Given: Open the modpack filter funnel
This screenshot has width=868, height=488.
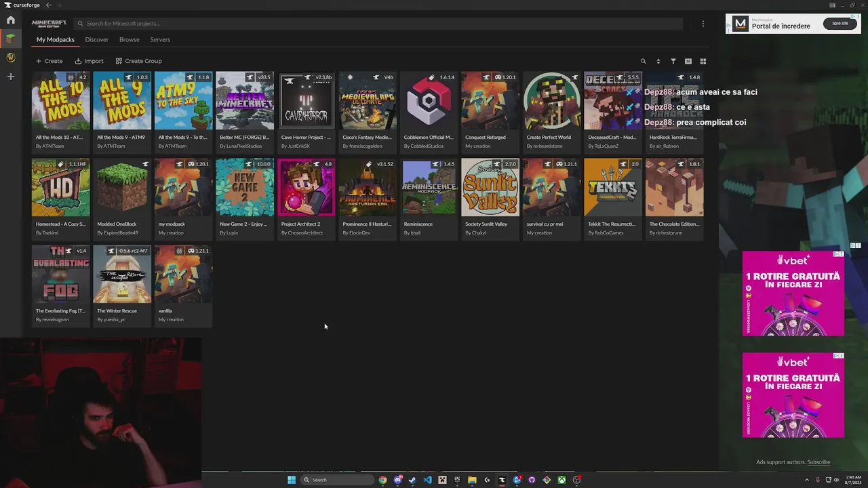Looking at the screenshot, I should click(x=673, y=61).
